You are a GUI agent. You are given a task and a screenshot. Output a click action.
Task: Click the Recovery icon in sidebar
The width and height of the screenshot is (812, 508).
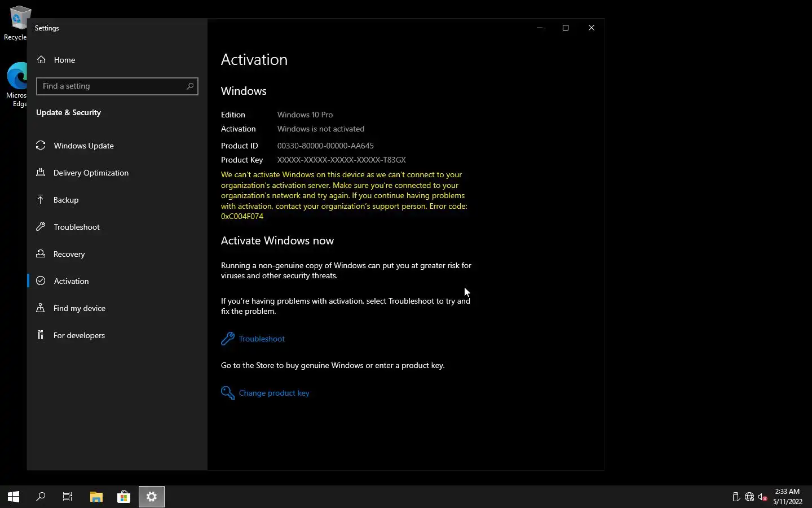coord(41,253)
